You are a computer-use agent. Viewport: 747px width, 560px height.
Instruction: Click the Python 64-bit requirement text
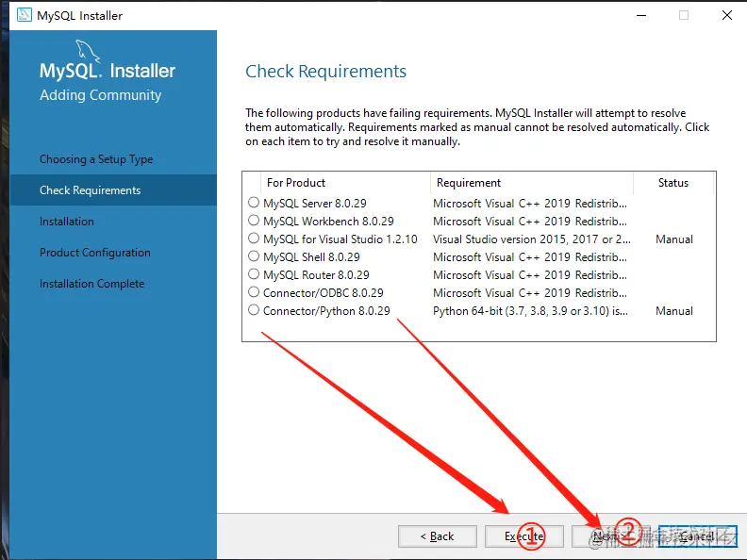coord(530,311)
